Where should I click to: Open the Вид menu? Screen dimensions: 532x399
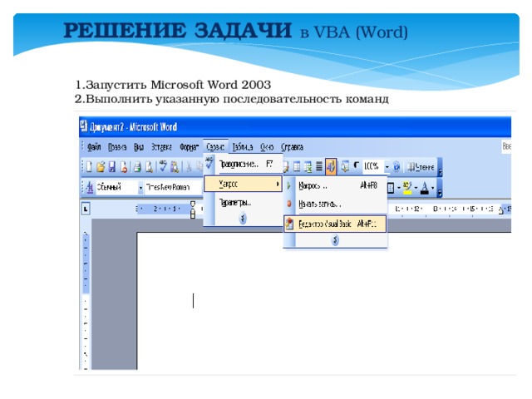point(139,147)
